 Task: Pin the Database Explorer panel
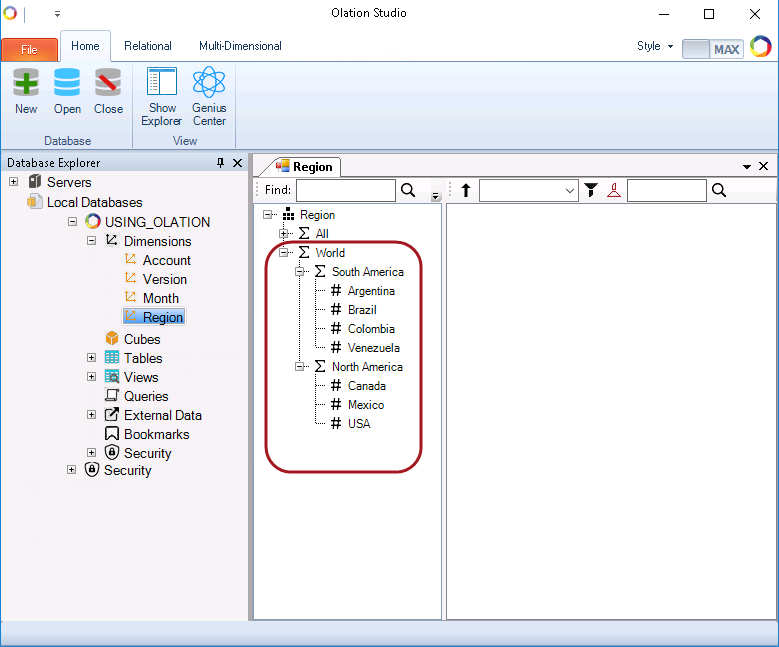point(221,163)
